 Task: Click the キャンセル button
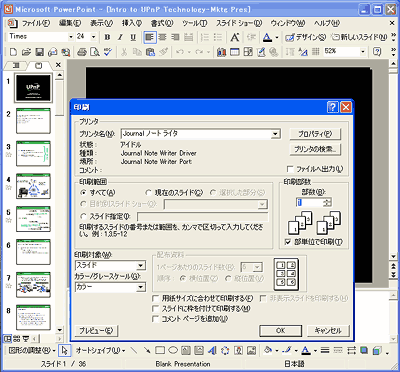coord(328,331)
